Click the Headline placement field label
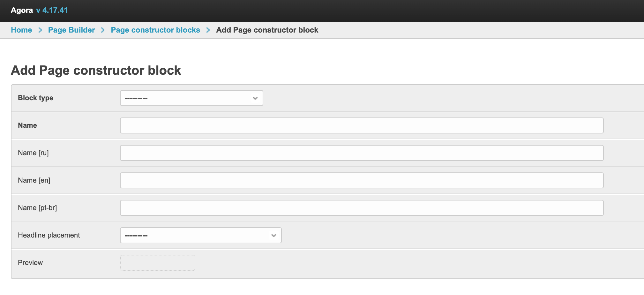644x295 pixels. pos(49,235)
